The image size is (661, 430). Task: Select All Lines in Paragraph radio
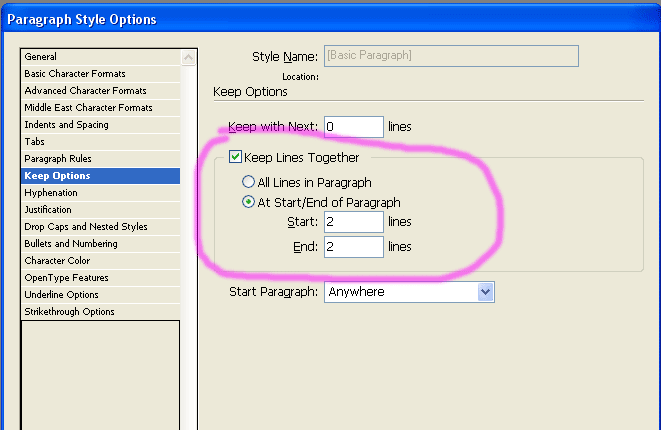coord(248,182)
